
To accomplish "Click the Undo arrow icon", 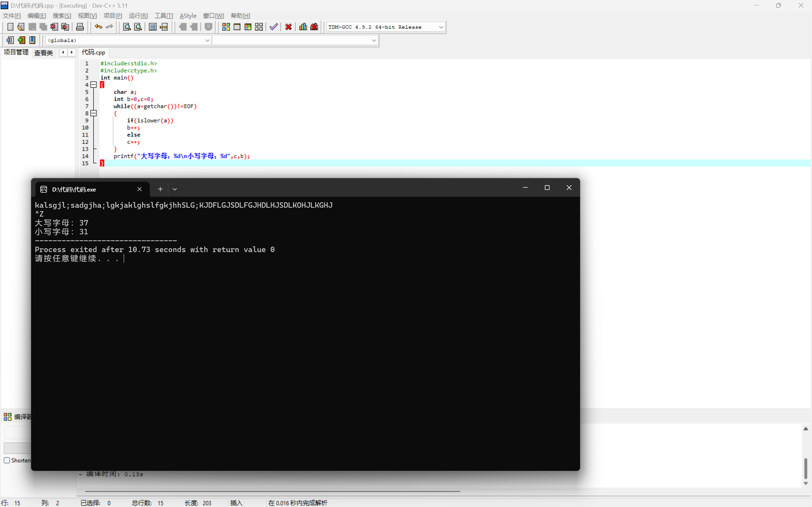I will (98, 27).
